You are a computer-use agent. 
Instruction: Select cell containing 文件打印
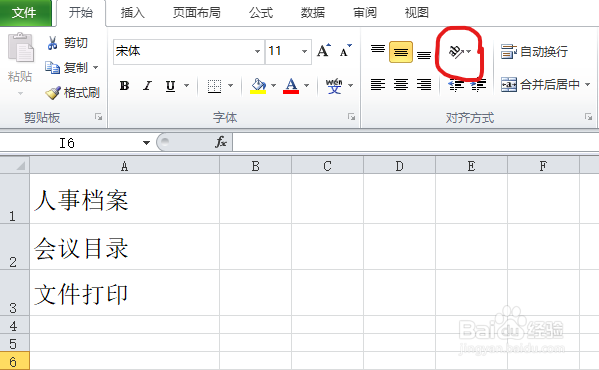(x=125, y=293)
